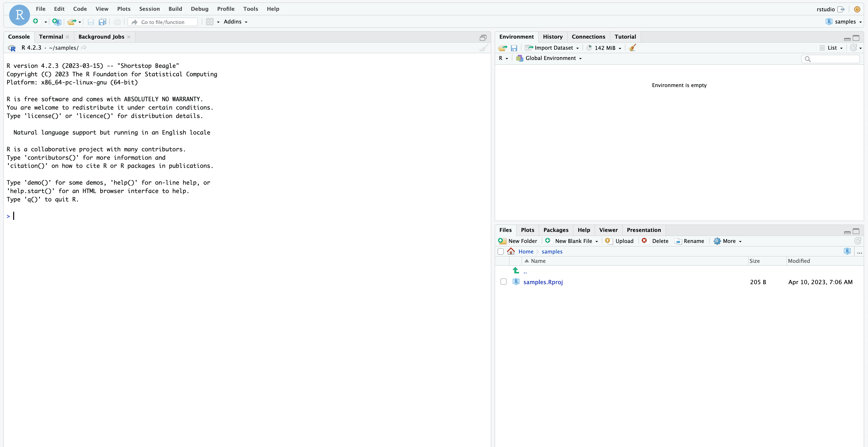Open the samples.Rproj file link

click(543, 282)
